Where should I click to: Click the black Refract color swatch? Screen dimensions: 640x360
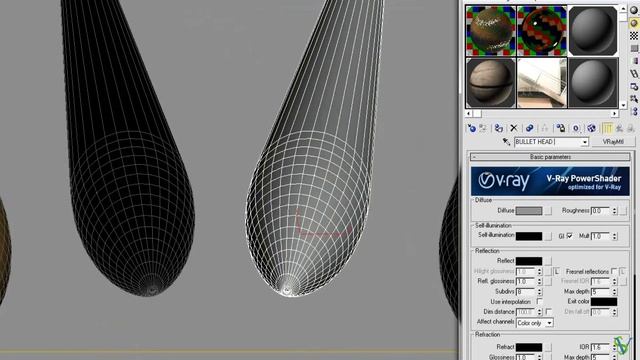[x=529, y=347]
